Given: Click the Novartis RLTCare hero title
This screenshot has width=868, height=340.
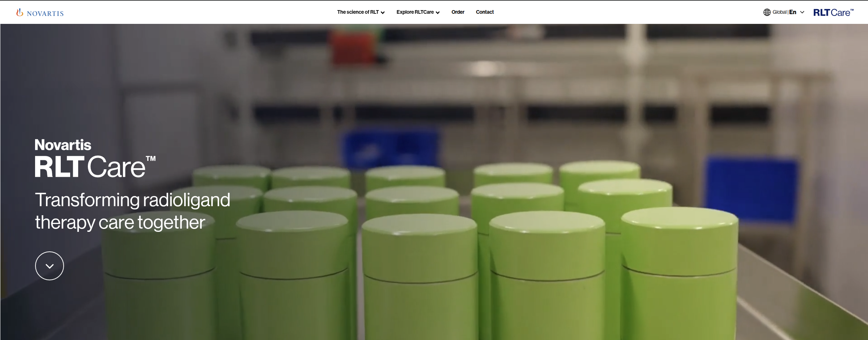Looking at the screenshot, I should (x=95, y=158).
